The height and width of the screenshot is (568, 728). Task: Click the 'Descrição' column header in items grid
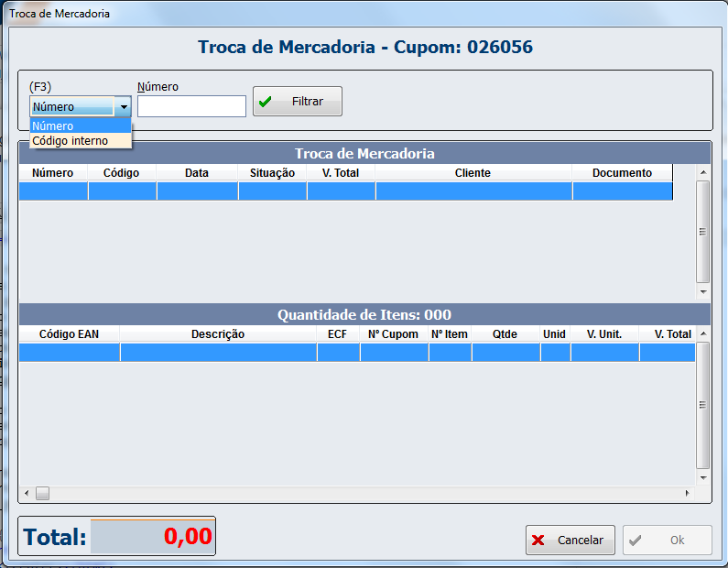click(218, 334)
